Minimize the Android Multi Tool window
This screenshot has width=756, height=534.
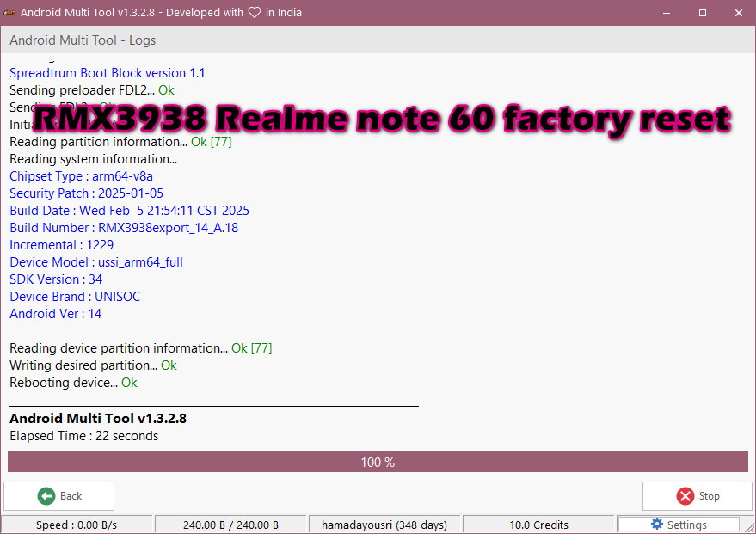pos(667,13)
